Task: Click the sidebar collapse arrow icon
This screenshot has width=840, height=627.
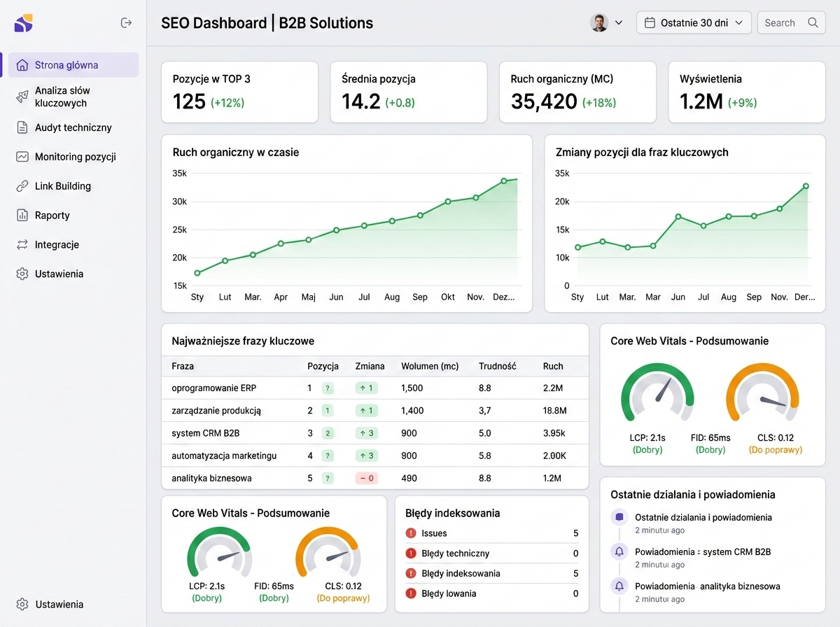Action: 126,23
